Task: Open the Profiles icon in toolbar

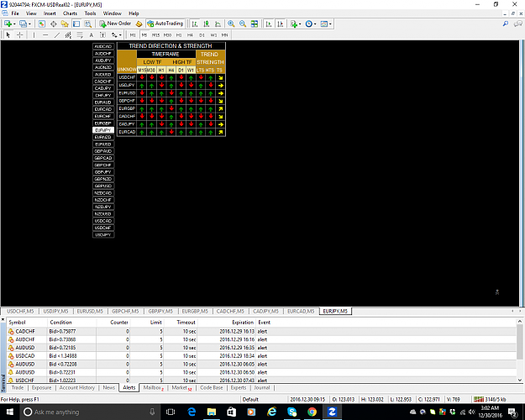Action: pyautogui.click(x=24, y=24)
